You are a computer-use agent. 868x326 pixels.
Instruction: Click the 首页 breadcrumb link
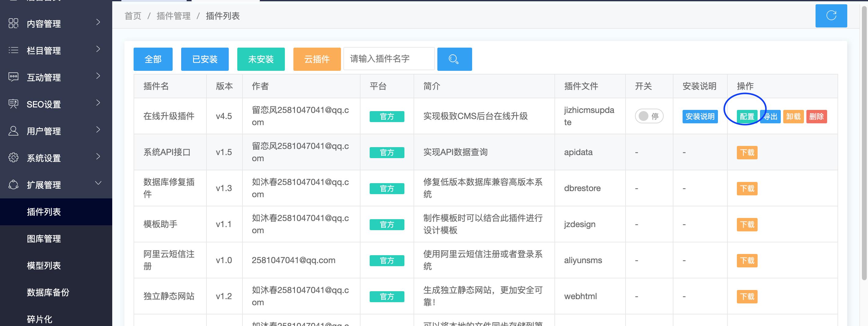point(133,16)
